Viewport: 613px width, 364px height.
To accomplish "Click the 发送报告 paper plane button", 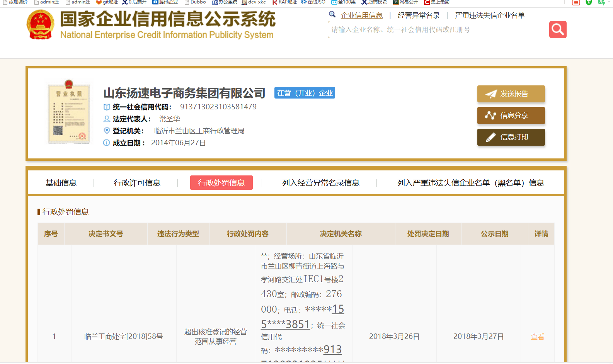I will (x=511, y=94).
